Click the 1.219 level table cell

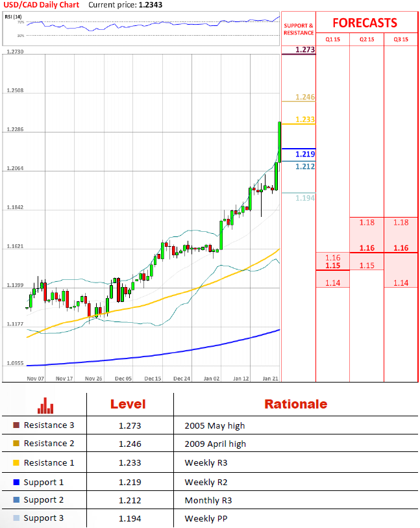click(130, 483)
